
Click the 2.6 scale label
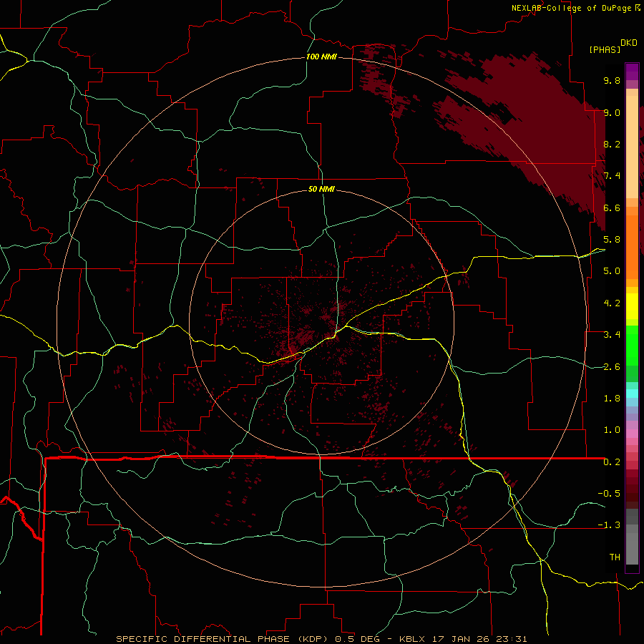click(x=612, y=367)
